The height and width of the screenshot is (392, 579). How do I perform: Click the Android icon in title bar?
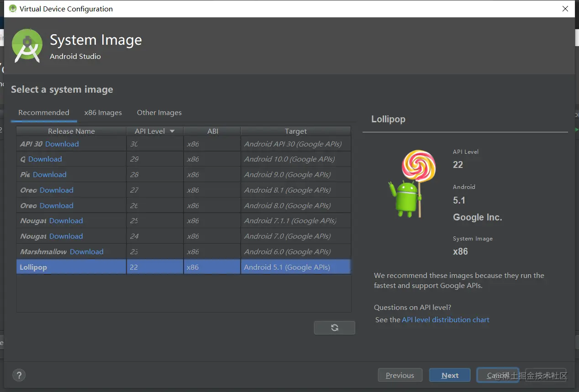[x=13, y=9]
